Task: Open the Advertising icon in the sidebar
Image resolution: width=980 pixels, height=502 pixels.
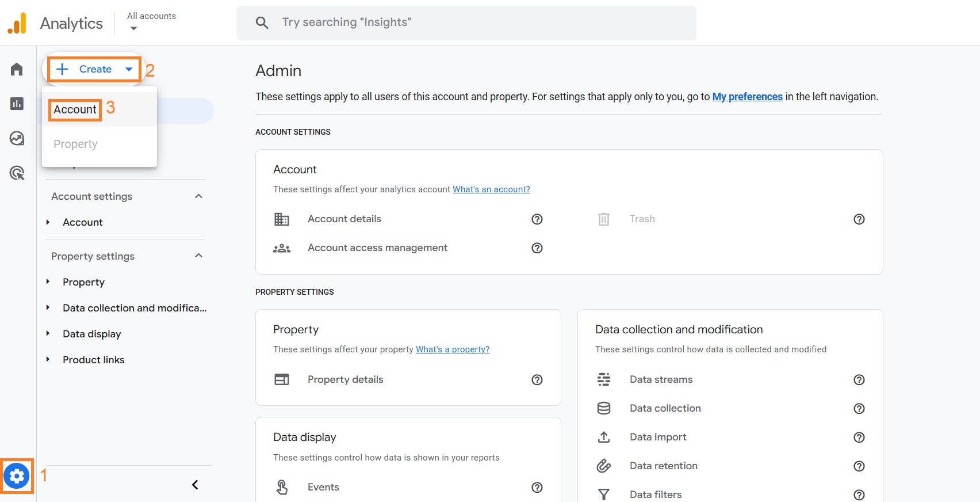Action: [17, 173]
